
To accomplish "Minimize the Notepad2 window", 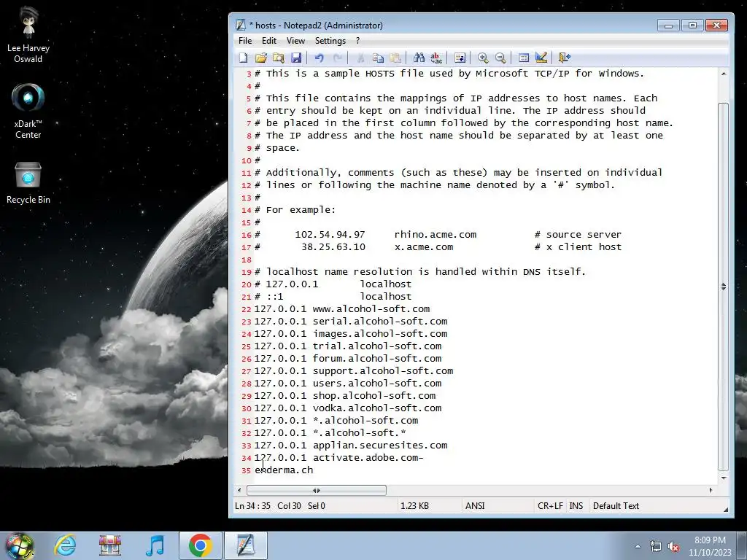I will click(668, 26).
